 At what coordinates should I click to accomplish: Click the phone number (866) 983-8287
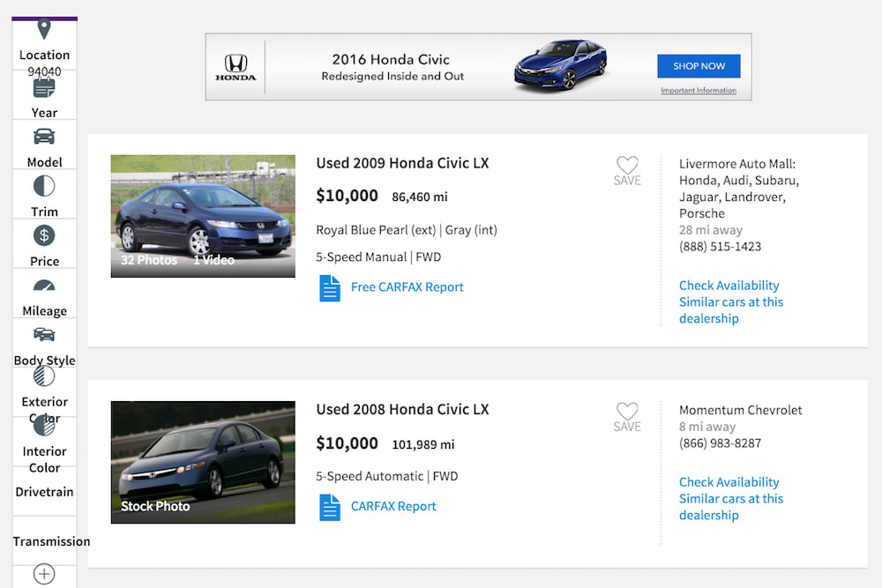pyautogui.click(x=720, y=443)
